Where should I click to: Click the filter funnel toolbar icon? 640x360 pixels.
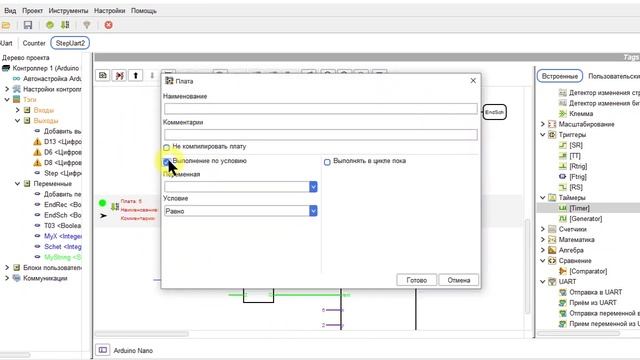point(87,25)
